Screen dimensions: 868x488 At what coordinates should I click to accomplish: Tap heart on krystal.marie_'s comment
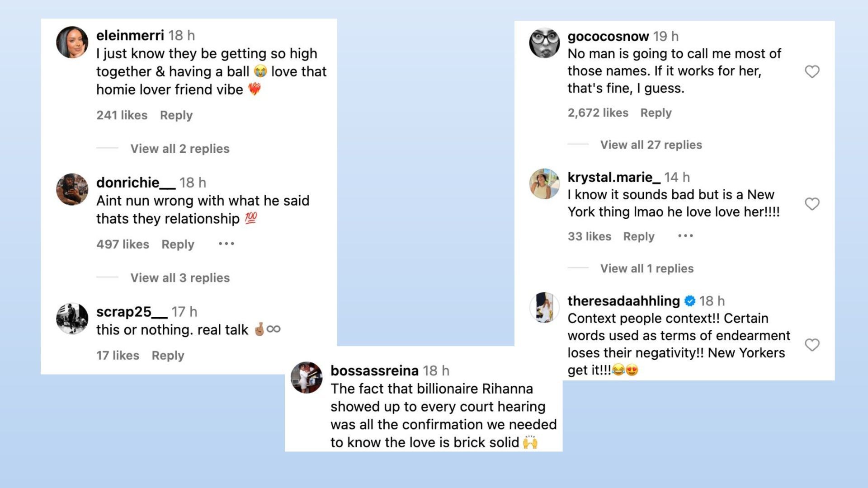click(812, 204)
